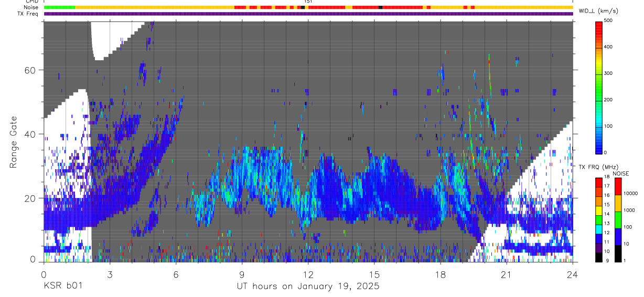
Task: Click the "TX Freq" row label at top left
Action: pos(28,14)
